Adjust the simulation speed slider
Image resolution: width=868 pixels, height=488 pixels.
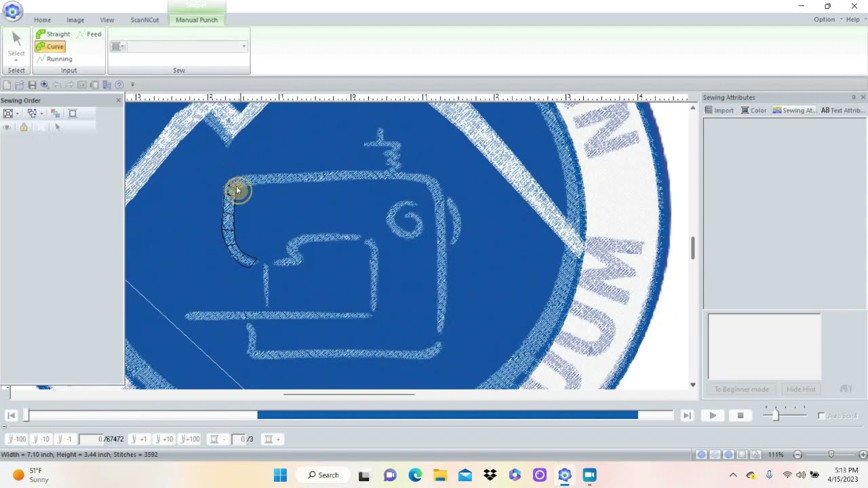click(776, 415)
